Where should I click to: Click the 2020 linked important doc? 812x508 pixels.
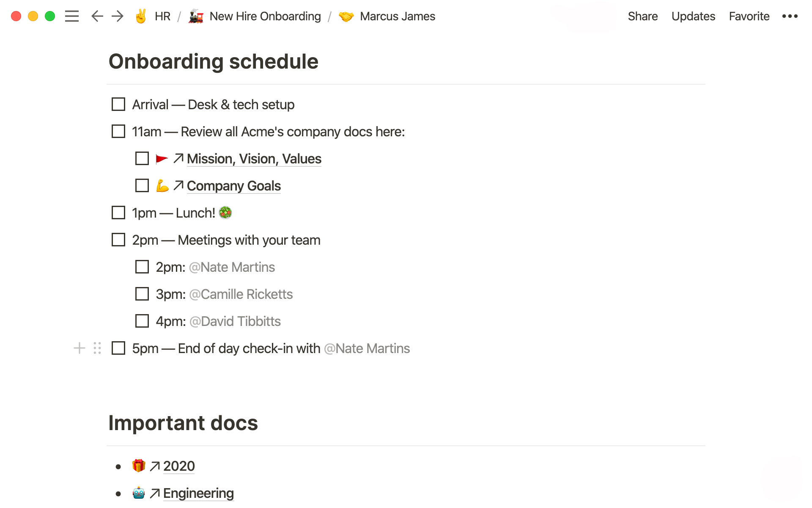(x=179, y=466)
